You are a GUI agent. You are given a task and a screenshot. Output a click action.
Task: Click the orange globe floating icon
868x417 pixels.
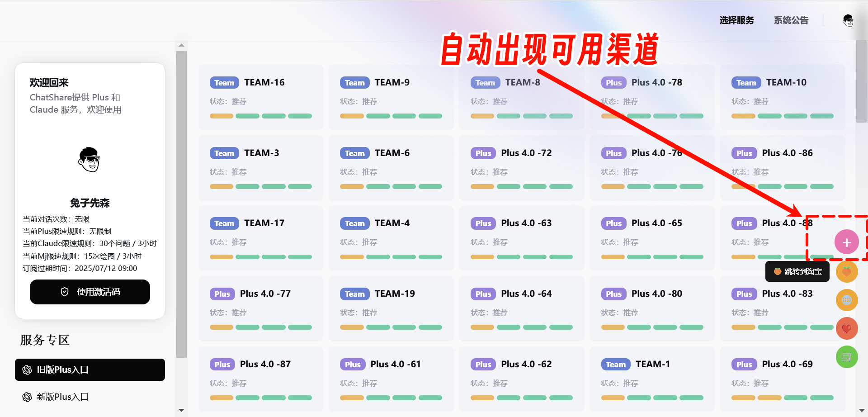pyautogui.click(x=846, y=300)
